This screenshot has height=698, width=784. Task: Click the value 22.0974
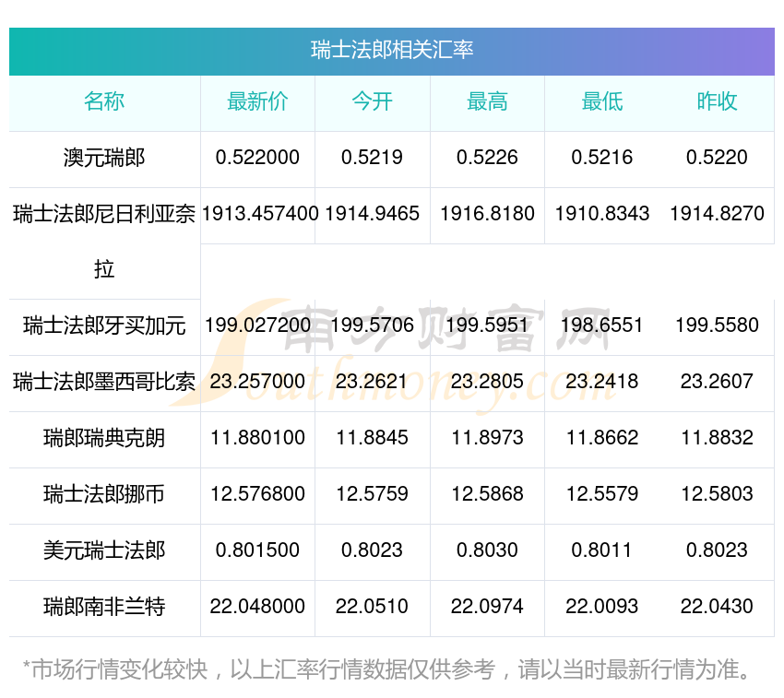pos(487,607)
